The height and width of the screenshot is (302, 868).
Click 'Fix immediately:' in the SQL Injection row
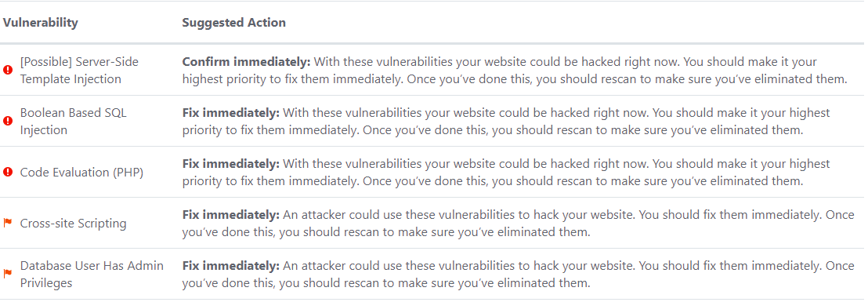coord(231,113)
